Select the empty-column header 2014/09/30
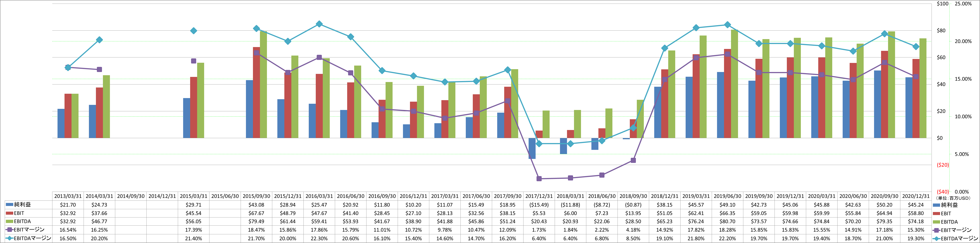The width and height of the screenshot is (980, 243). click(131, 196)
